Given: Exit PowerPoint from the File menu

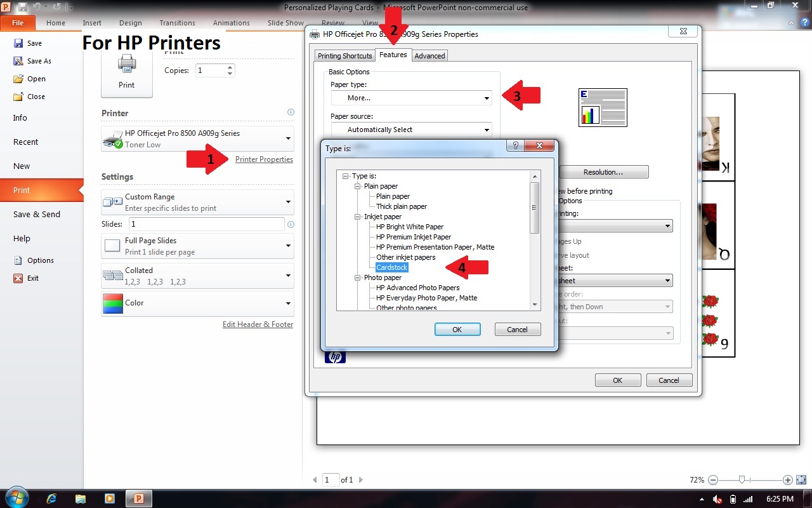Looking at the screenshot, I should click(26, 278).
